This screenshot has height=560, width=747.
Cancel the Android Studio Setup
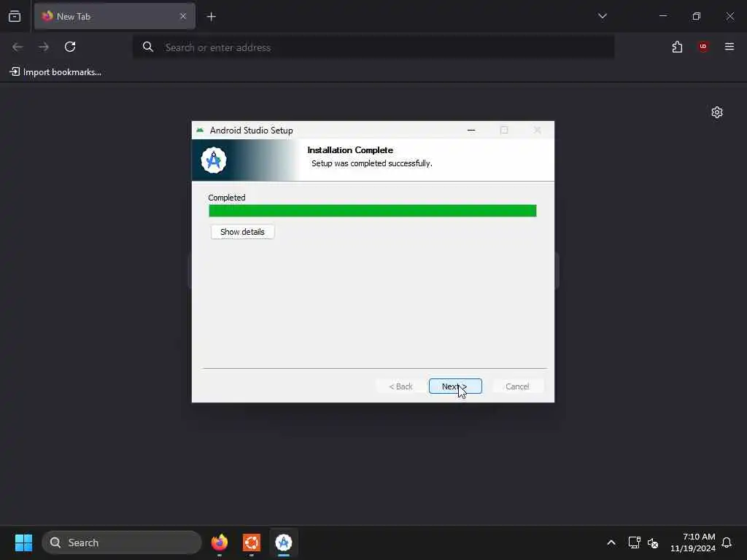click(517, 386)
